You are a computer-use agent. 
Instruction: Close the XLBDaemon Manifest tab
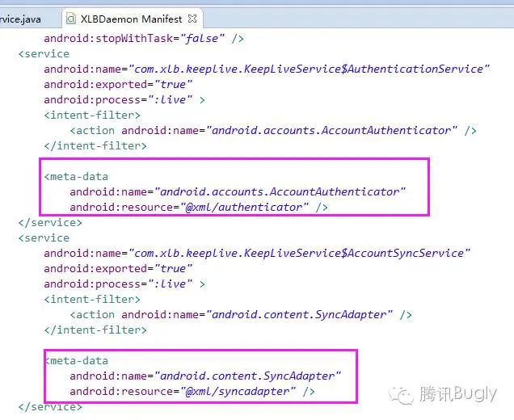tap(192, 19)
